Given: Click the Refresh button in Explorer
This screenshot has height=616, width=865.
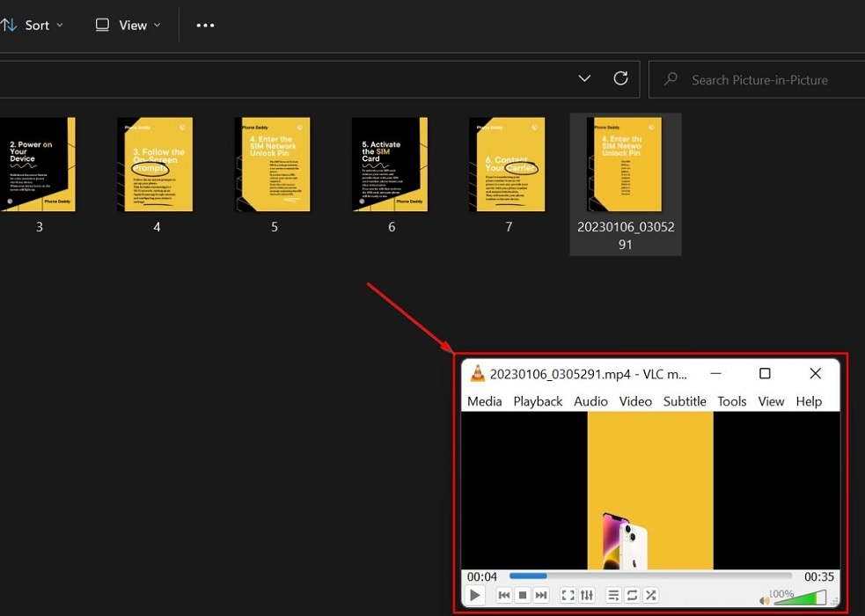Looking at the screenshot, I should (620, 78).
